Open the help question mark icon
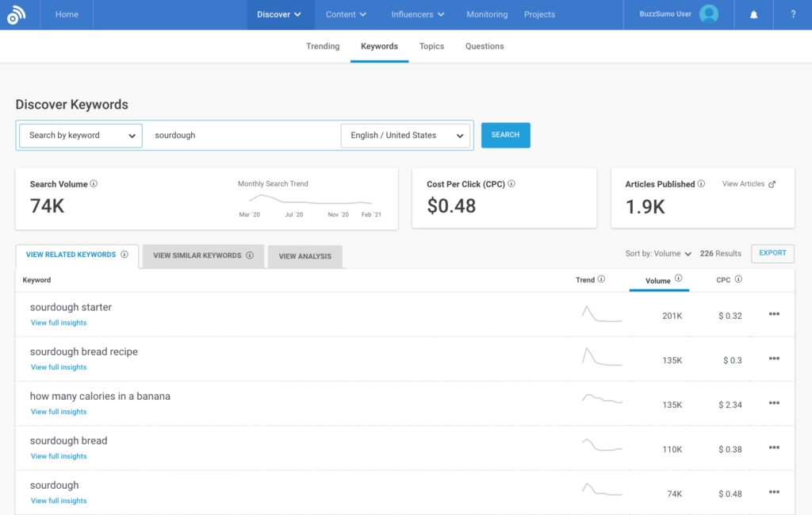812x515 pixels. pos(792,14)
